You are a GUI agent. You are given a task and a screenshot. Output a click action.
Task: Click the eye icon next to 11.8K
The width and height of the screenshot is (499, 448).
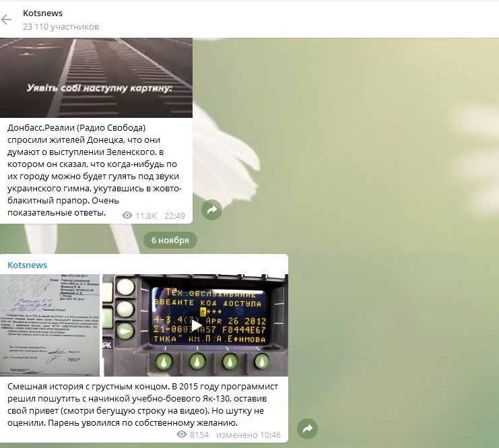point(127,216)
